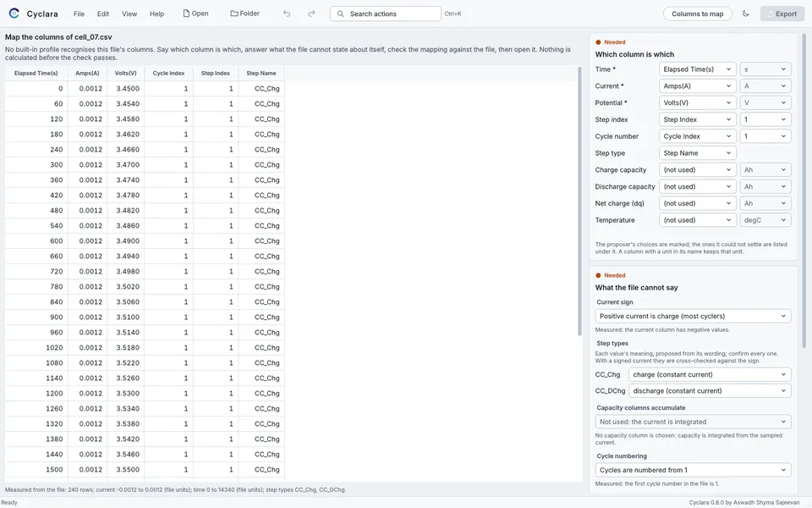The width and height of the screenshot is (812, 508).
Task: Open Step type column dropdown (Step Name)
Action: (x=697, y=153)
